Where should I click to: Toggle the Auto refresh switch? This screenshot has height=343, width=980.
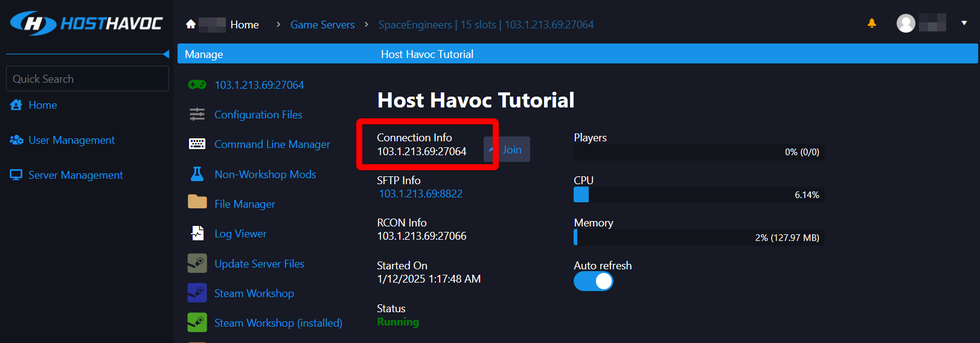(x=594, y=281)
